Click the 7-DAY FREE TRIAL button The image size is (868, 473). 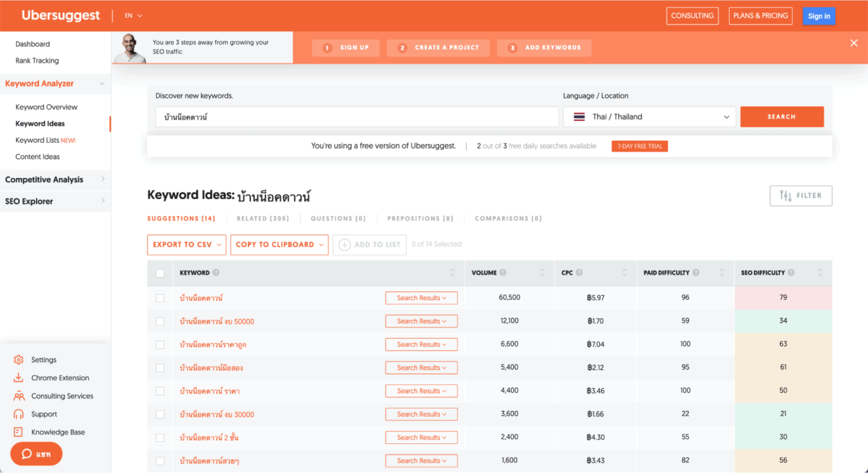coord(640,146)
